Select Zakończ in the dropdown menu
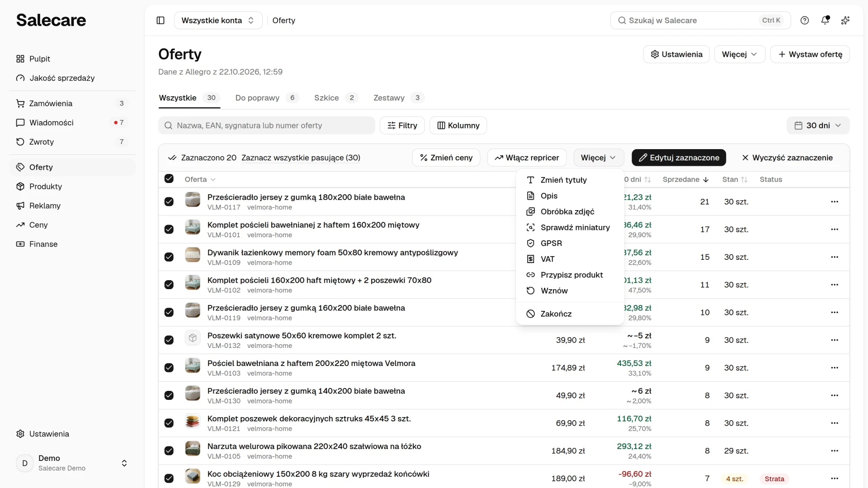Viewport: 868px width, 488px height. click(570, 314)
